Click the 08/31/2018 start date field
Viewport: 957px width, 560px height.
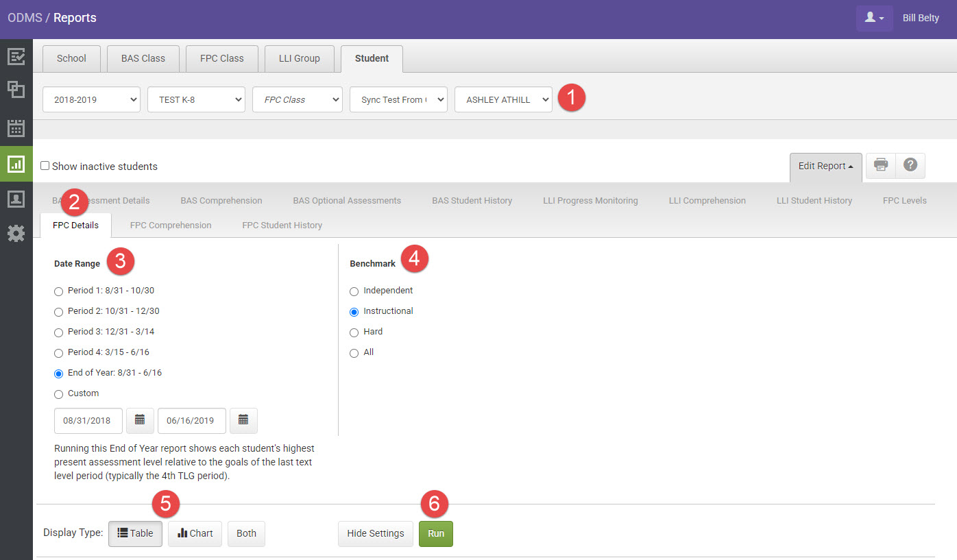(x=88, y=421)
